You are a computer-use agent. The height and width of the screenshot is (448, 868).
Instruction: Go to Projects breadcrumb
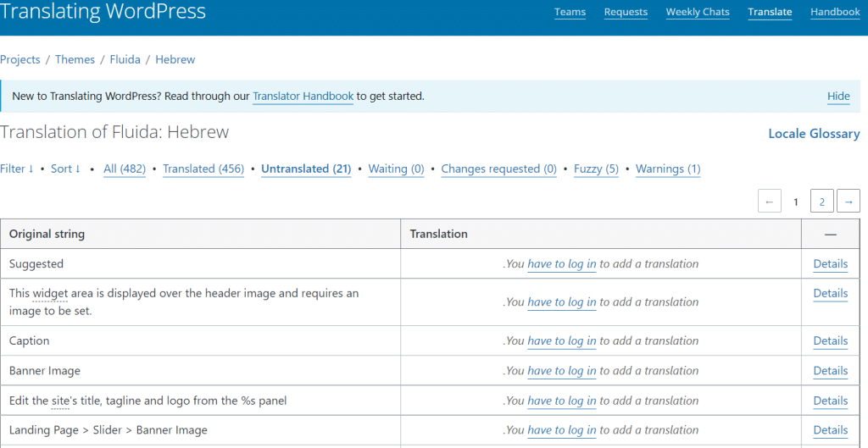coord(20,59)
